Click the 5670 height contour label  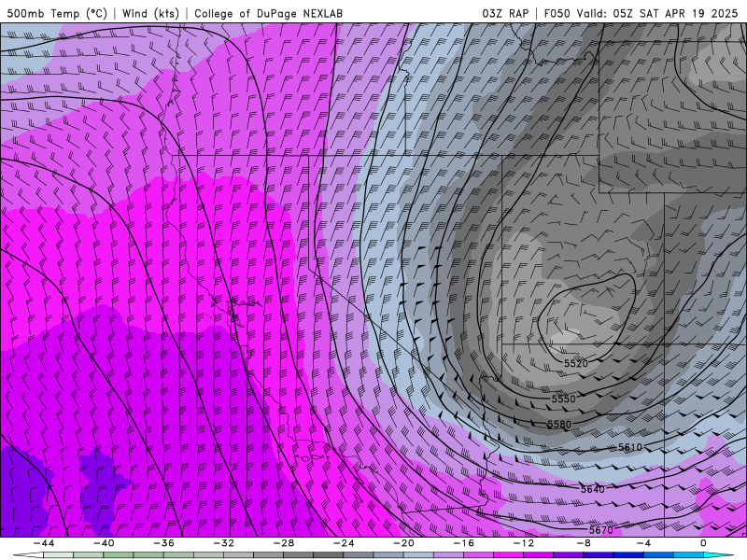point(601,530)
